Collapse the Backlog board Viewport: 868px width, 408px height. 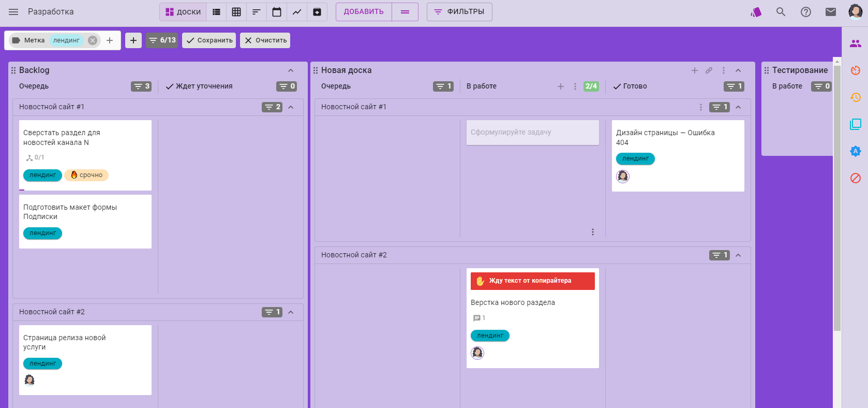pos(291,70)
